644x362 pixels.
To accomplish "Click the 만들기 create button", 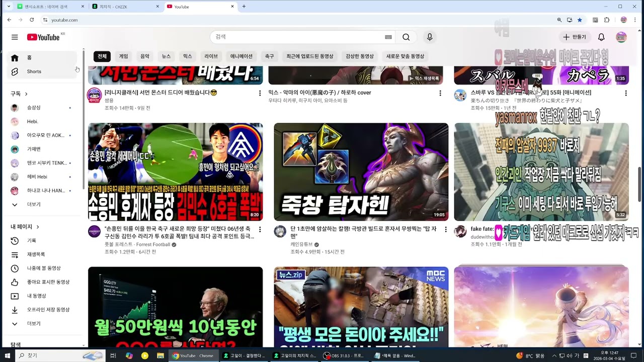I will (x=574, y=37).
